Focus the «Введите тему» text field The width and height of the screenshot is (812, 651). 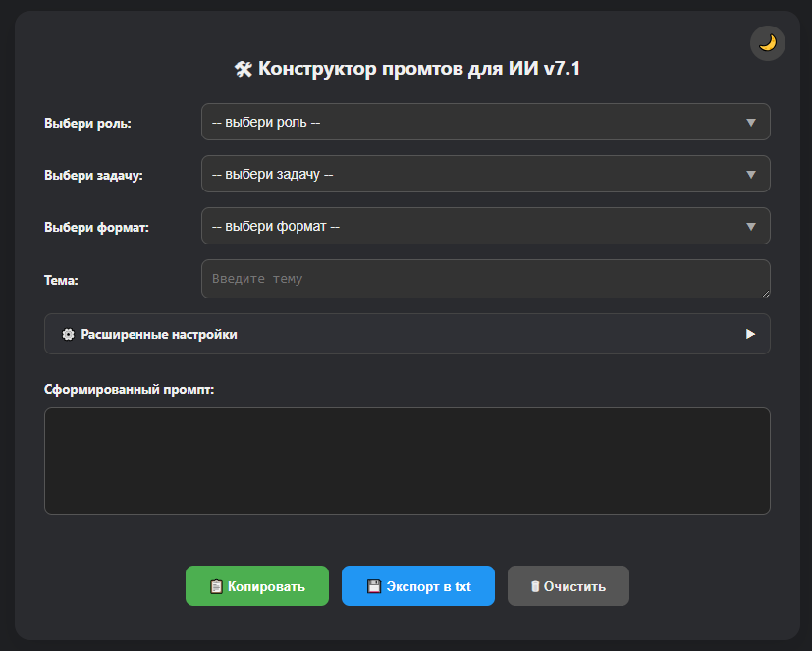click(471, 279)
